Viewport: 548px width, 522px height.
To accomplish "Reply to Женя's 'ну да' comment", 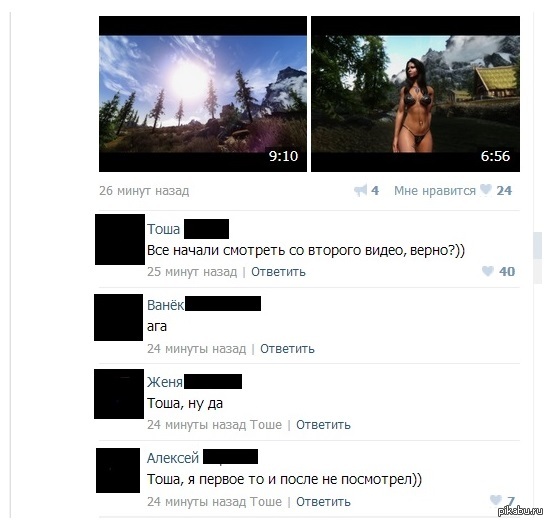I will click(x=323, y=425).
